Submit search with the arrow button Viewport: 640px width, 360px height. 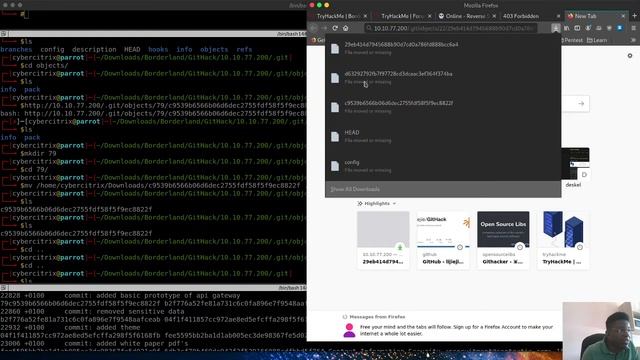click(x=581, y=104)
